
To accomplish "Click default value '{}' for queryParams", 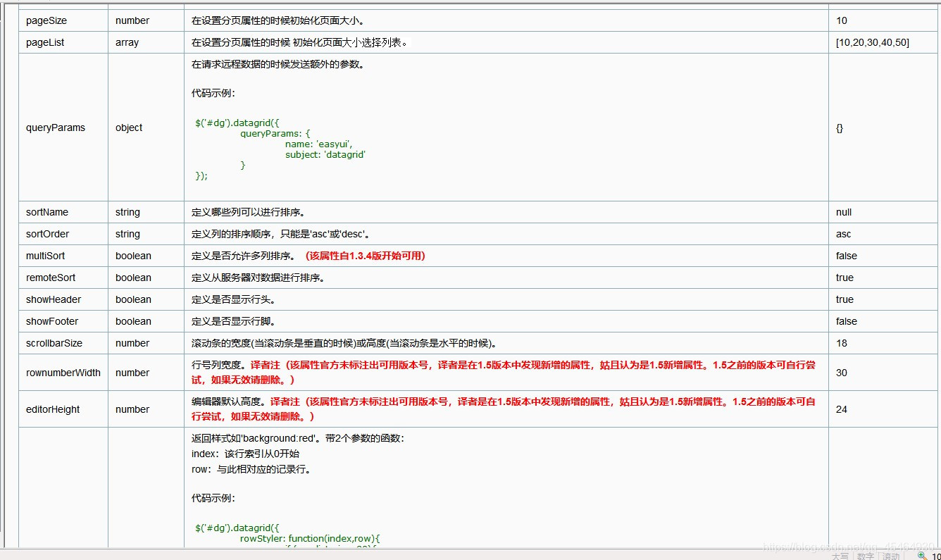I will point(840,127).
